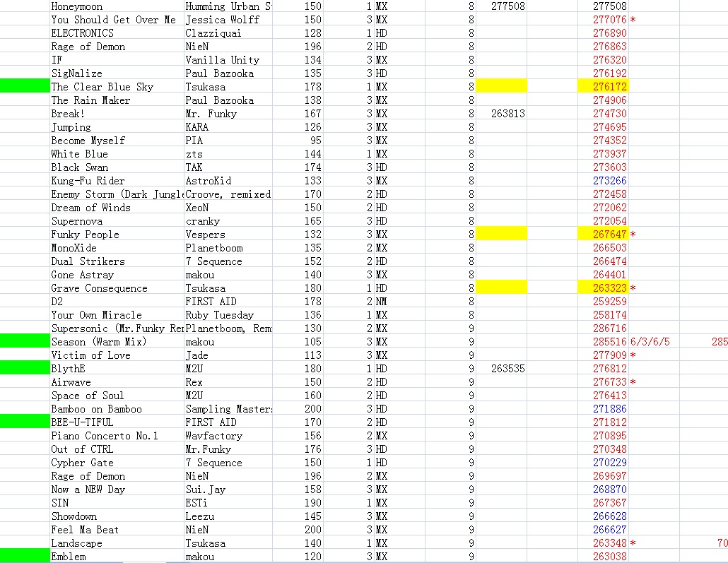Image resolution: width=728 pixels, height=563 pixels.
Task: Click the artist cell Clazziquai
Action: tap(228, 33)
